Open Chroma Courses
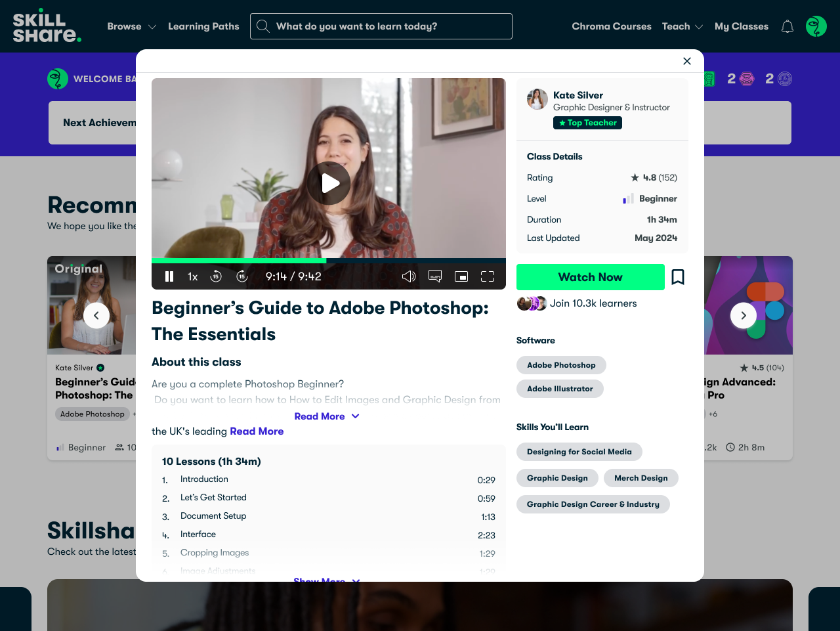840x631 pixels. [612, 26]
